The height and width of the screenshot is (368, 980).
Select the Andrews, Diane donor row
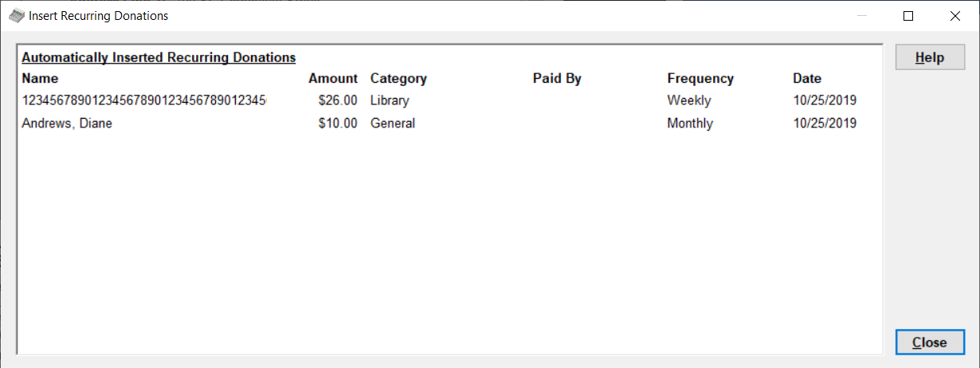click(x=67, y=123)
